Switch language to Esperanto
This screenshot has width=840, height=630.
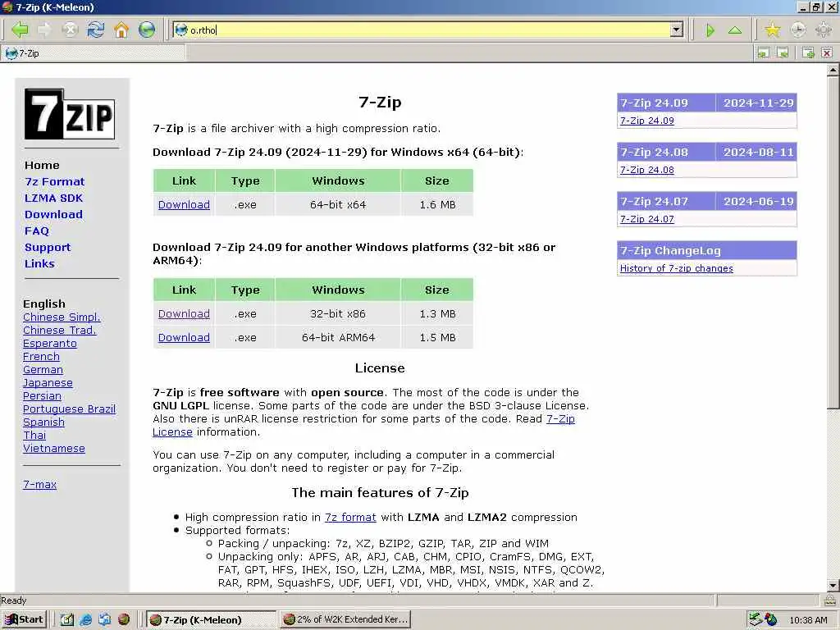click(x=50, y=344)
